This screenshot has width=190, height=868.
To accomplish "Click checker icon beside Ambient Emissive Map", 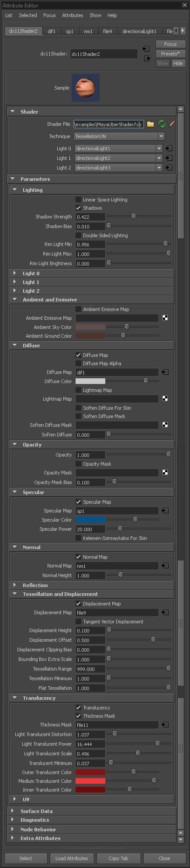I will tap(165, 318).
